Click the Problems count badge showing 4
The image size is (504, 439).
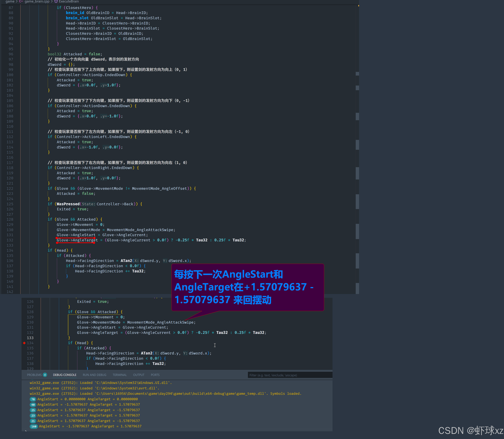pyautogui.click(x=45, y=375)
